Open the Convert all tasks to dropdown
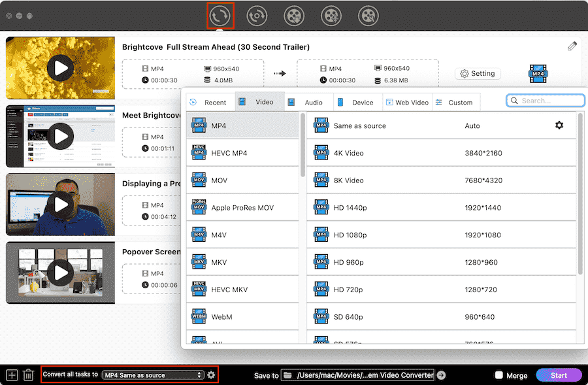This screenshot has height=385, width=588. 153,375
